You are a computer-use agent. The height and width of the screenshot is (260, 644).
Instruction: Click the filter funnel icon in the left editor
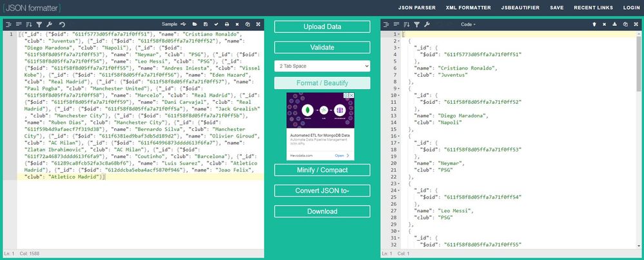click(39, 25)
